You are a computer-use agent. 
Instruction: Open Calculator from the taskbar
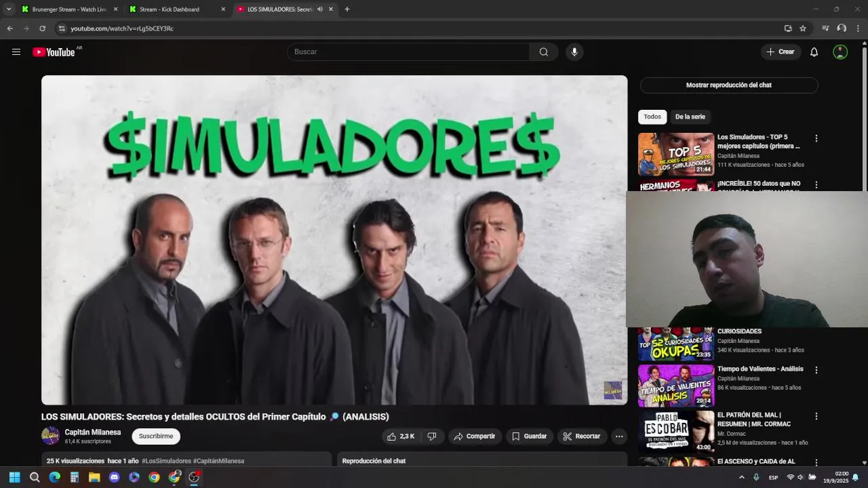[x=75, y=477]
